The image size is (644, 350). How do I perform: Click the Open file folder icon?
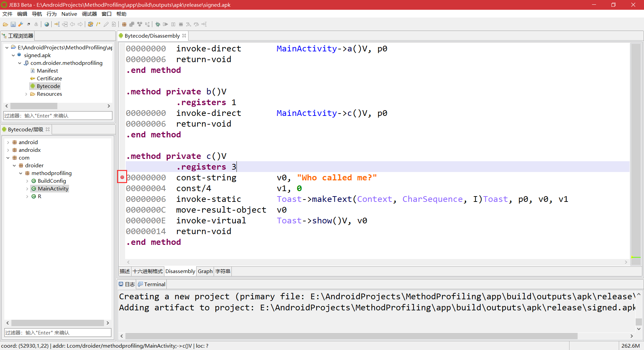5,24
